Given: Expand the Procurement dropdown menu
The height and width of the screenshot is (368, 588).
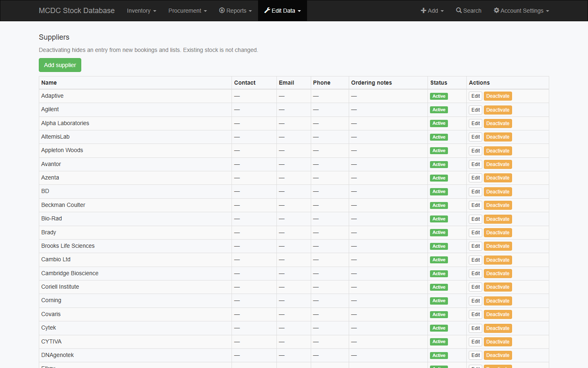Looking at the screenshot, I should [x=187, y=11].
